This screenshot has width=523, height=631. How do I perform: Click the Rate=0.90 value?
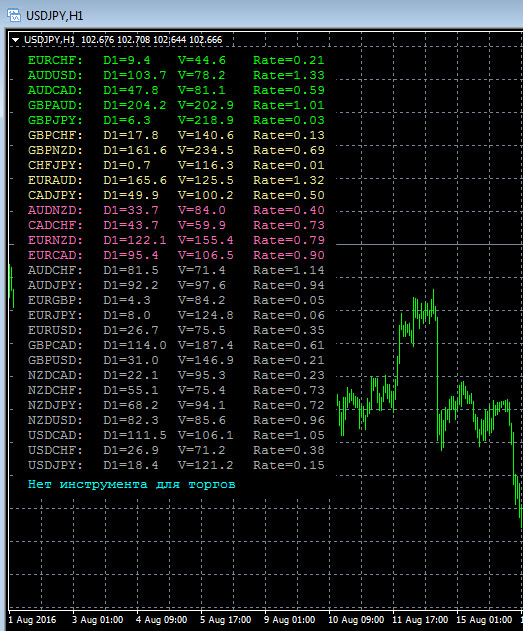[x=289, y=256]
